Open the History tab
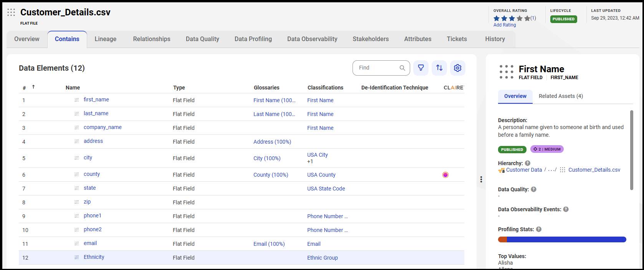Screen dimensions: 644x270 click(495, 39)
